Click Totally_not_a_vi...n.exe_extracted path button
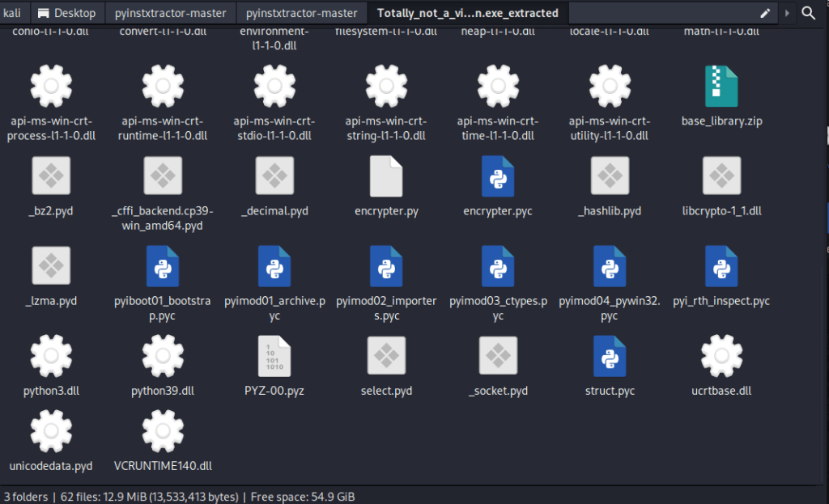The height and width of the screenshot is (504, 829). 467,13
